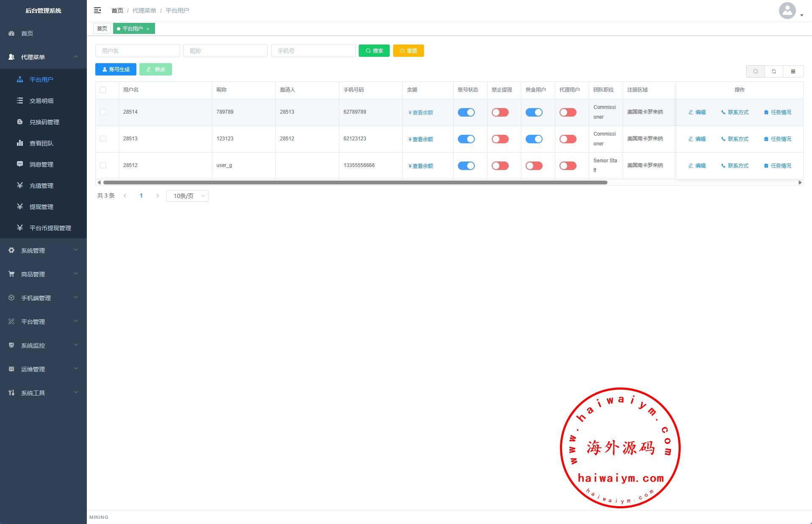
Task: Open 交易明细 in the sidebar menu
Action: coord(41,101)
